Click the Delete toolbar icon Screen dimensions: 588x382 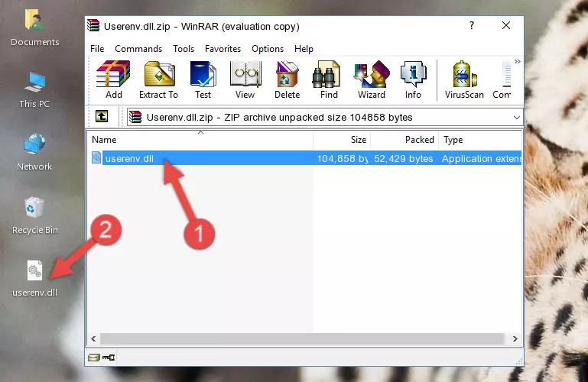click(x=288, y=79)
